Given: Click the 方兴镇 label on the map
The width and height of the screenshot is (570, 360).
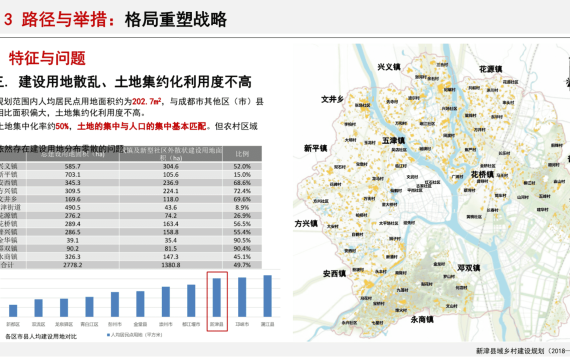Looking at the screenshot, I should 306,224.
